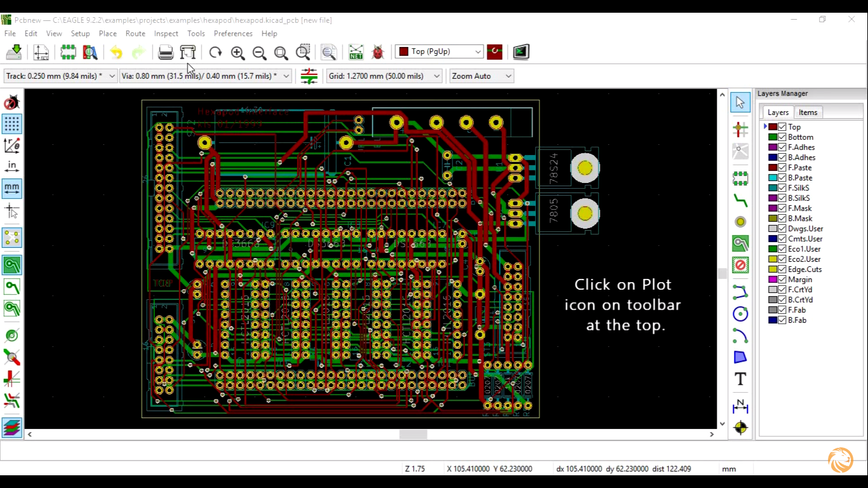Run Design Rules Check ladybug icon

point(378,52)
